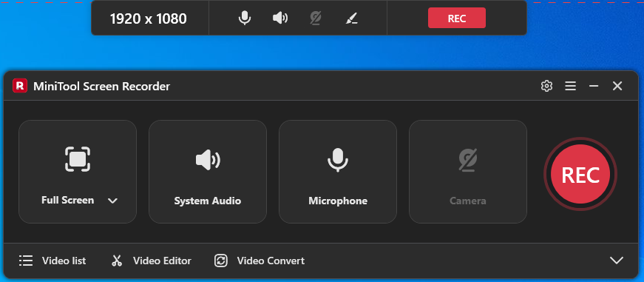644x282 pixels.
Task: Mute system audio in top recording toolbar
Action: coord(280,18)
